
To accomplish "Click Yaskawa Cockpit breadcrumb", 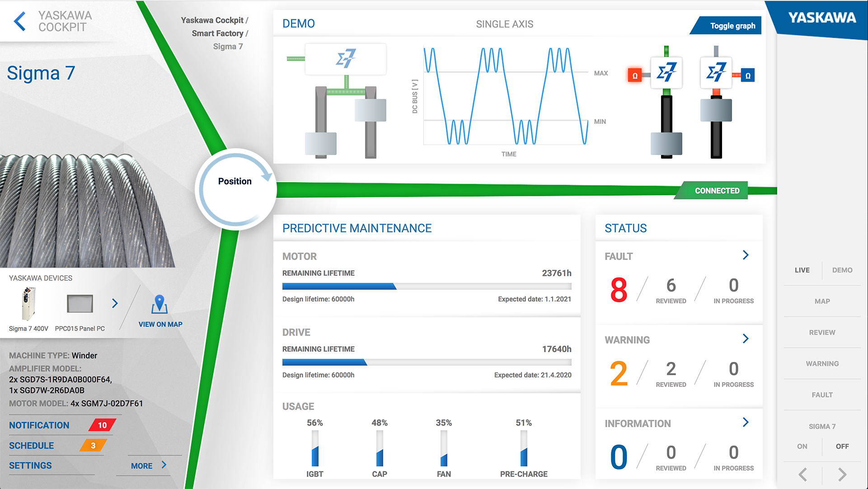I will pos(212,20).
